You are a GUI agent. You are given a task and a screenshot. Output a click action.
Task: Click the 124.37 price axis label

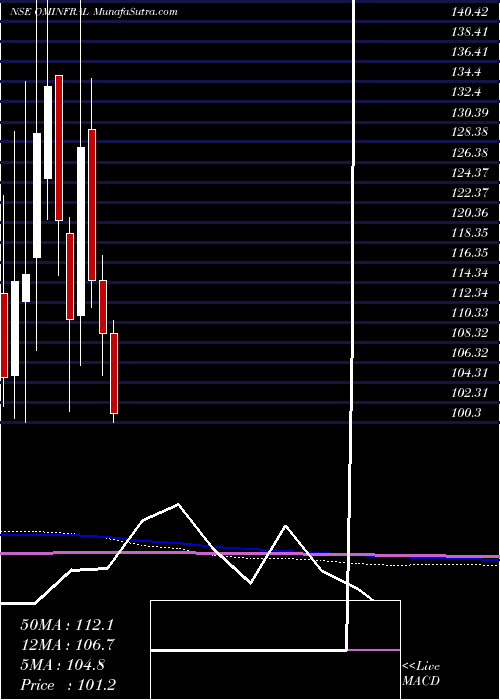point(469,173)
